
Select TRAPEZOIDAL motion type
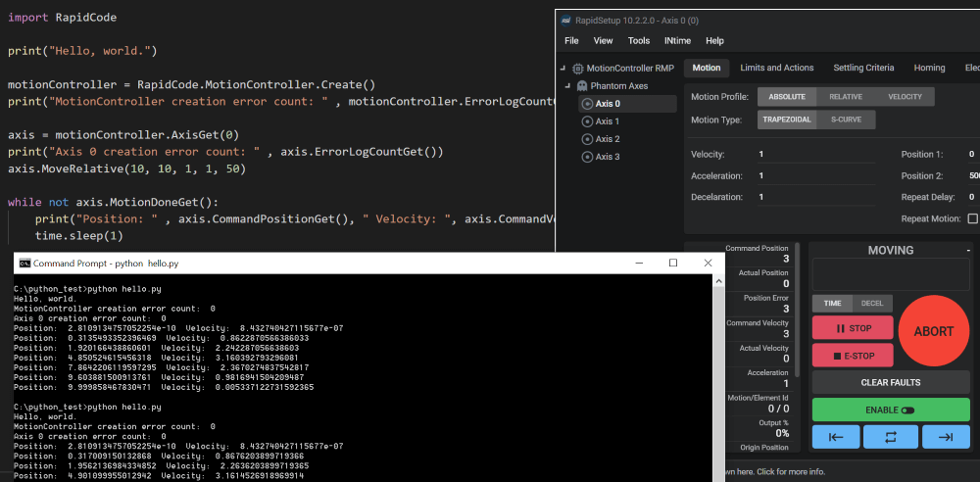pyautogui.click(x=787, y=120)
